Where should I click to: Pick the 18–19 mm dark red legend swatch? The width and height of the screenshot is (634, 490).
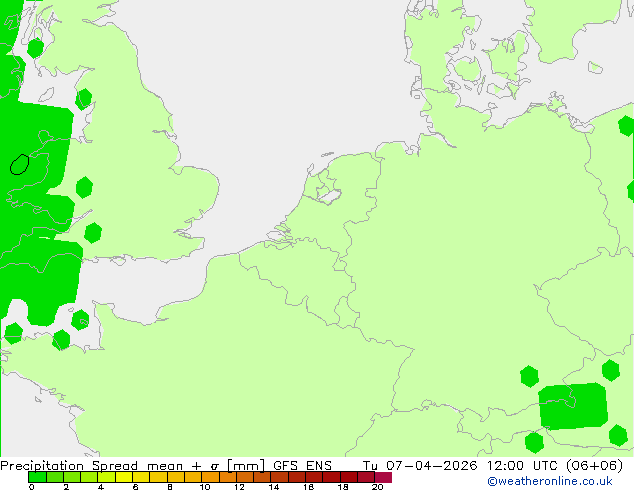[x=349, y=477]
